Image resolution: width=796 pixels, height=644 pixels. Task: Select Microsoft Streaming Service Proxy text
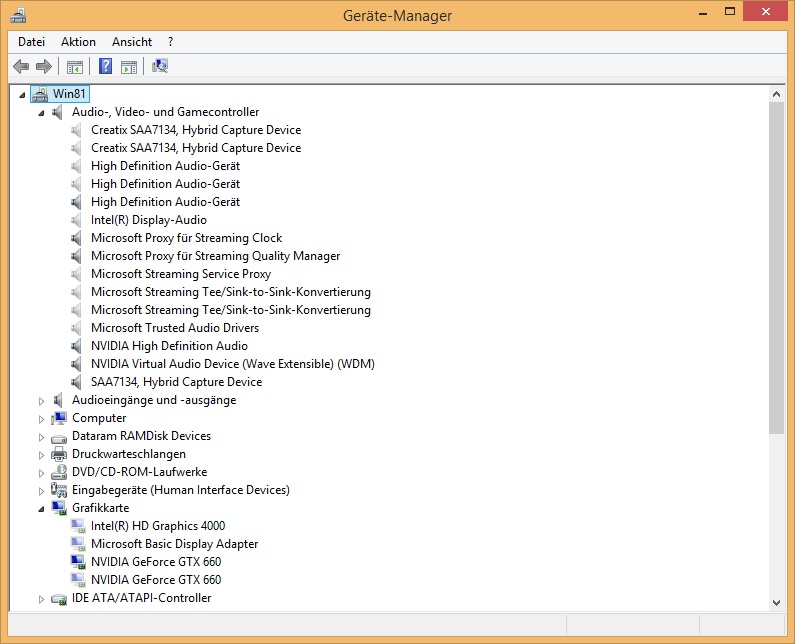tap(181, 274)
